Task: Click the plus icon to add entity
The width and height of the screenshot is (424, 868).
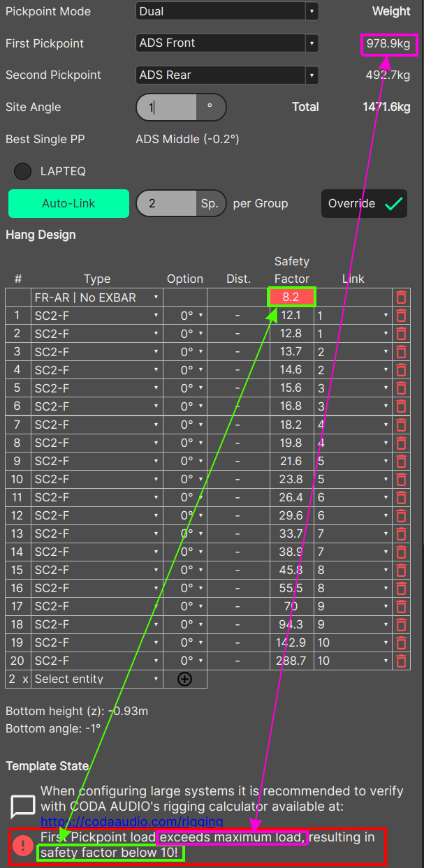Action: [x=184, y=679]
